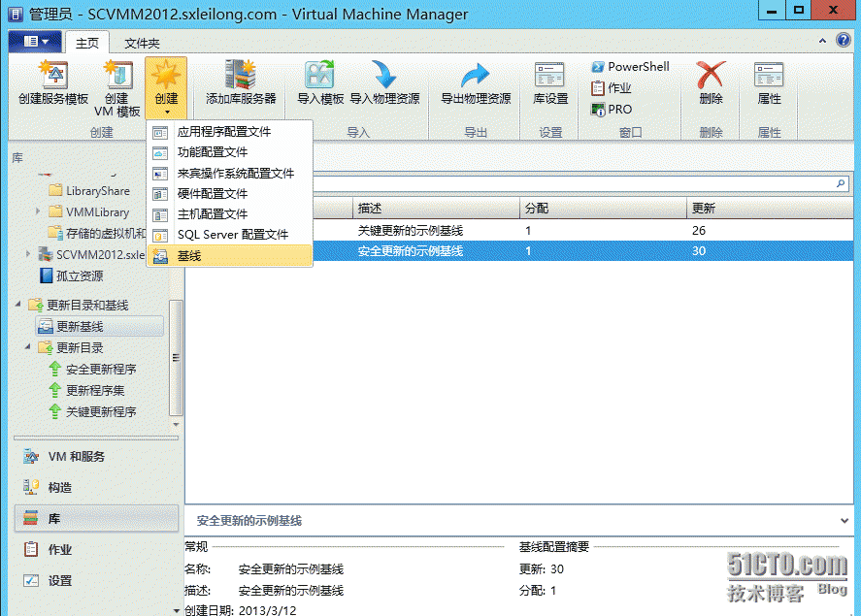Sort by the 描述 column header
This screenshot has height=616, width=861.
[436, 209]
